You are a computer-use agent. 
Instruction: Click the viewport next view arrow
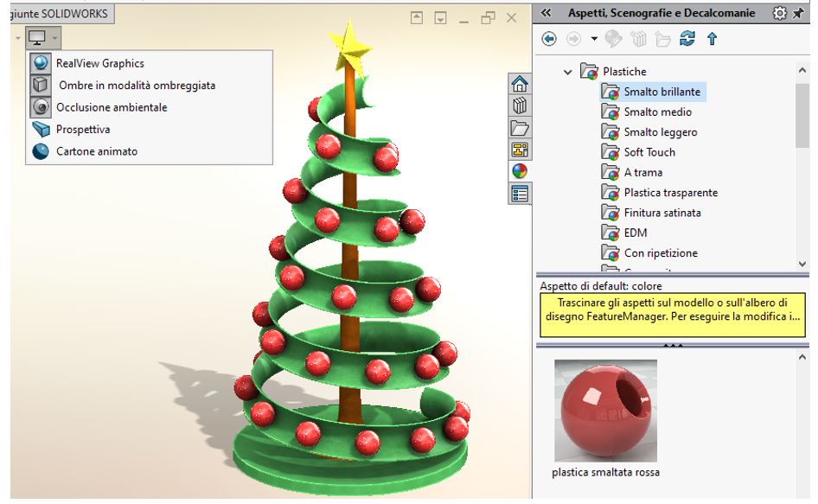coord(441,18)
